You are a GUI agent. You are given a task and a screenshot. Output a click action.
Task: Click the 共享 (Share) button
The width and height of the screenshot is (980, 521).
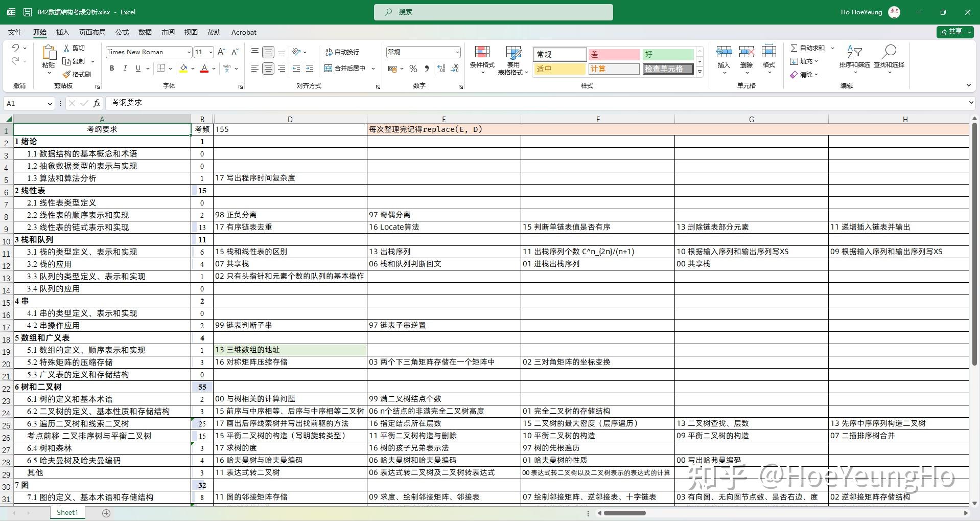(x=954, y=32)
